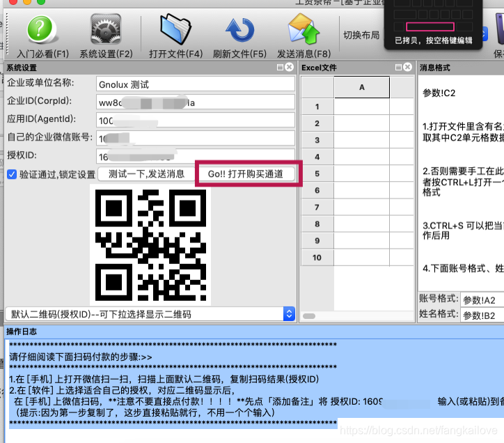Select row 10 header in Excel文件
504x443 pixels.
point(317,258)
